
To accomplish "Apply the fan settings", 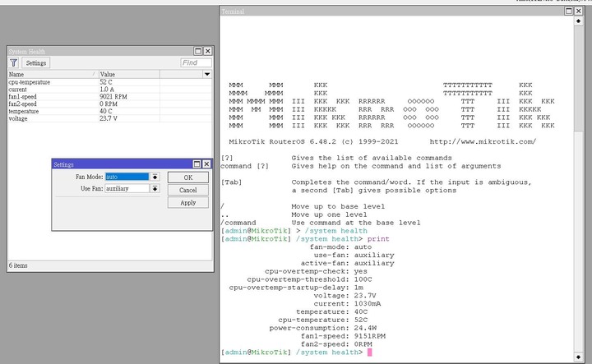I will 188,203.
